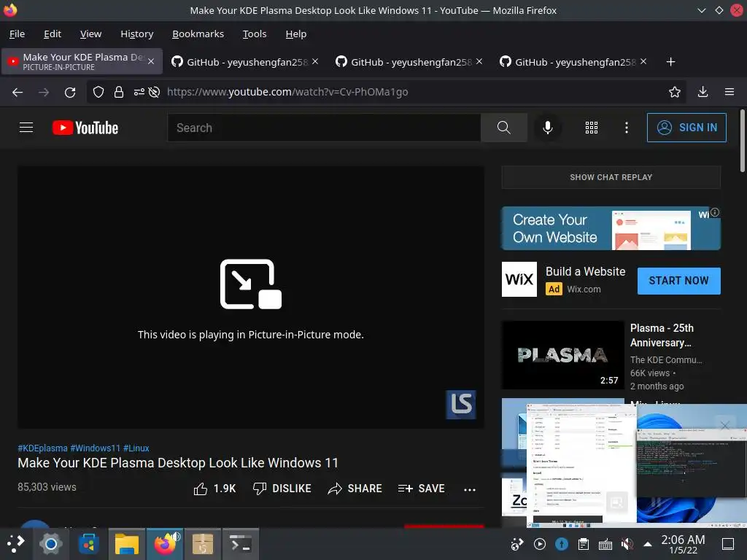Open the Edit menu
Viewport: 747px width, 560px height.
click(53, 34)
